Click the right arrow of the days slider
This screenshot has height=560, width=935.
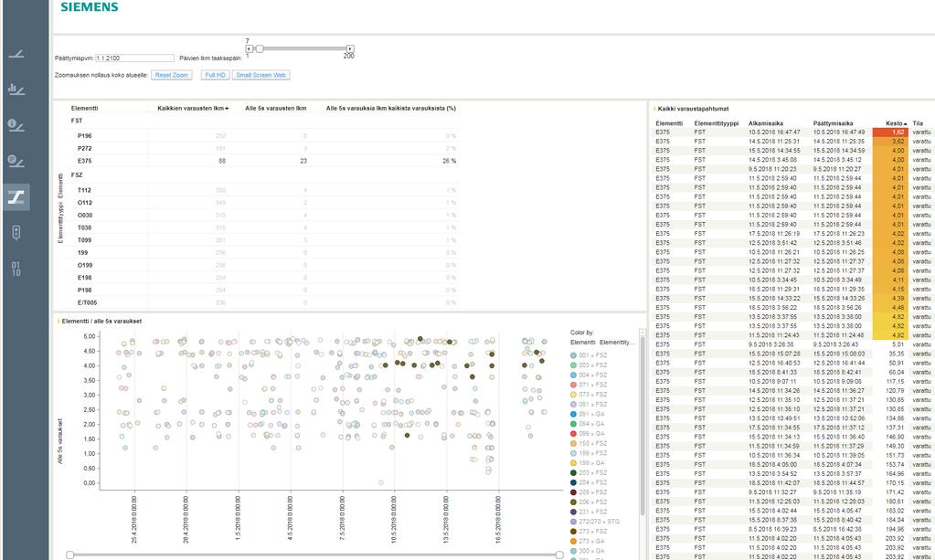350,48
